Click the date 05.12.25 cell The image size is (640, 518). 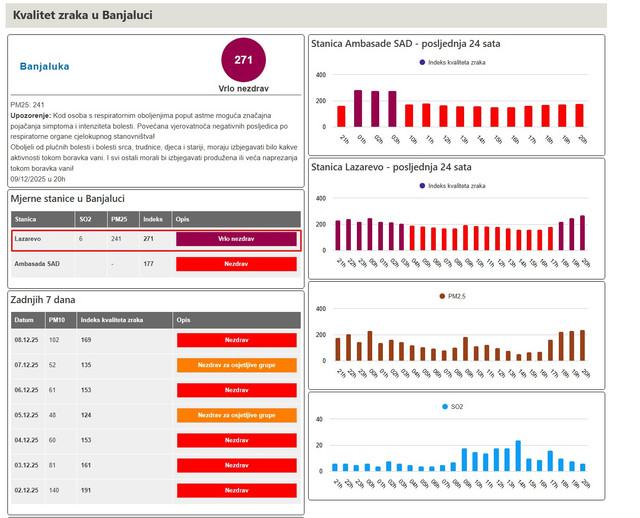[27, 415]
